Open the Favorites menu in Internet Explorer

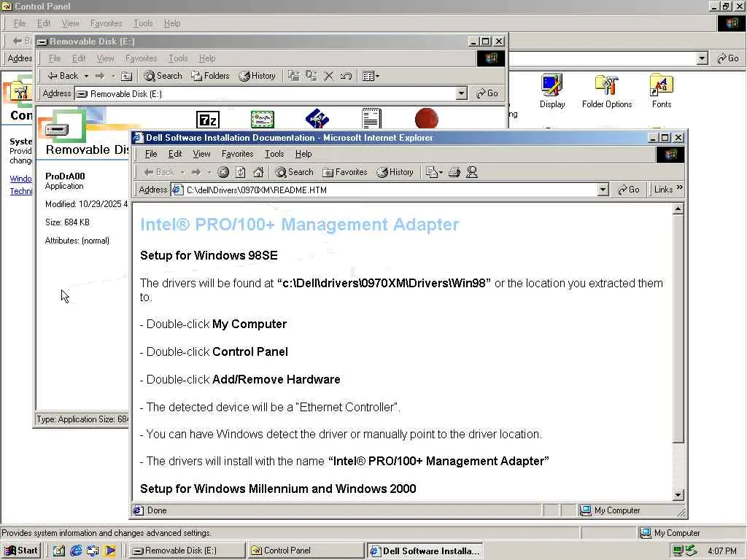[237, 154]
